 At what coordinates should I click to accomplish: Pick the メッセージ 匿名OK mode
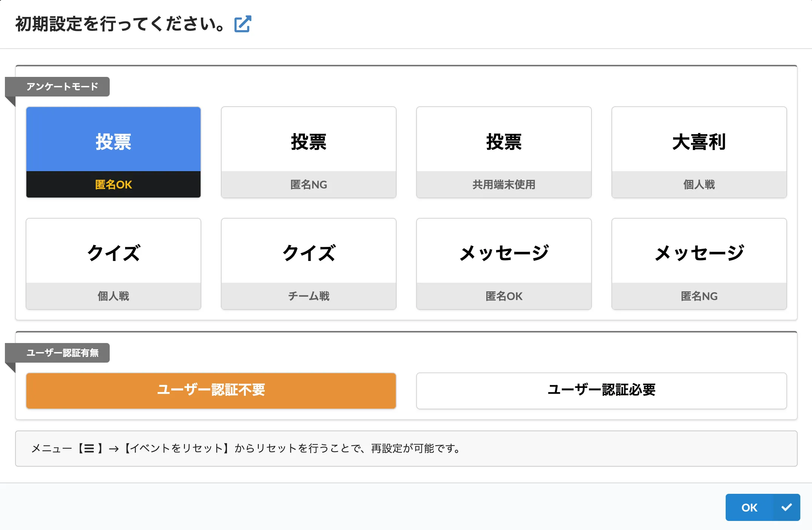coord(504,264)
